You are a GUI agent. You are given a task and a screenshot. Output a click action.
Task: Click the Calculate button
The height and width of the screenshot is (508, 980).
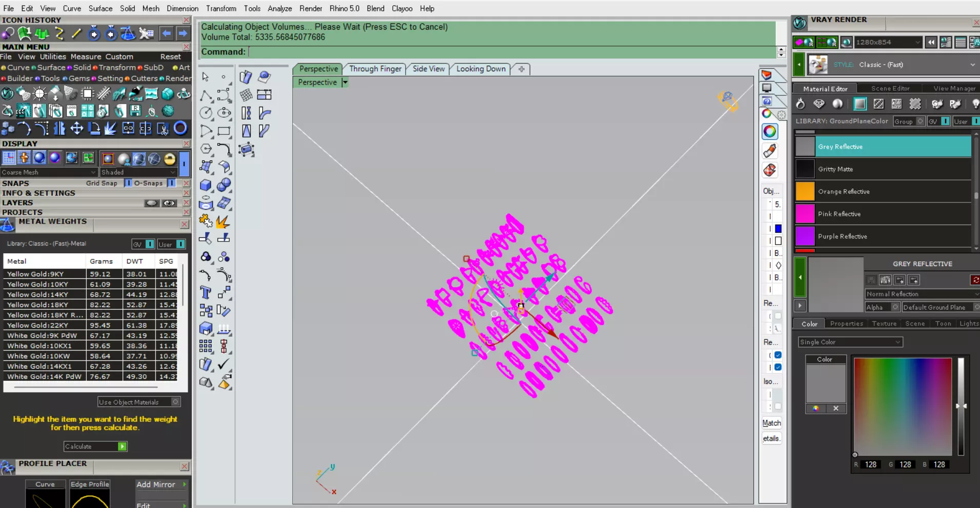click(95, 446)
